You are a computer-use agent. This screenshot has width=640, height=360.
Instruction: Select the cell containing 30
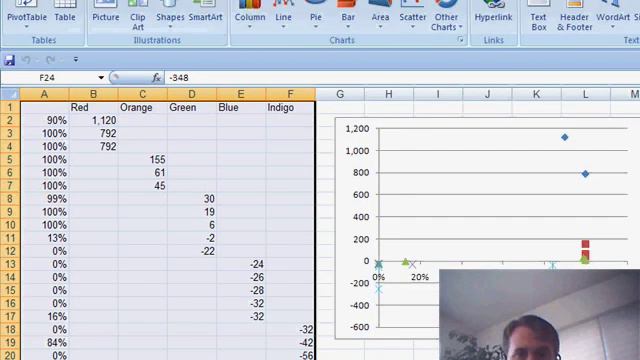[x=192, y=199]
